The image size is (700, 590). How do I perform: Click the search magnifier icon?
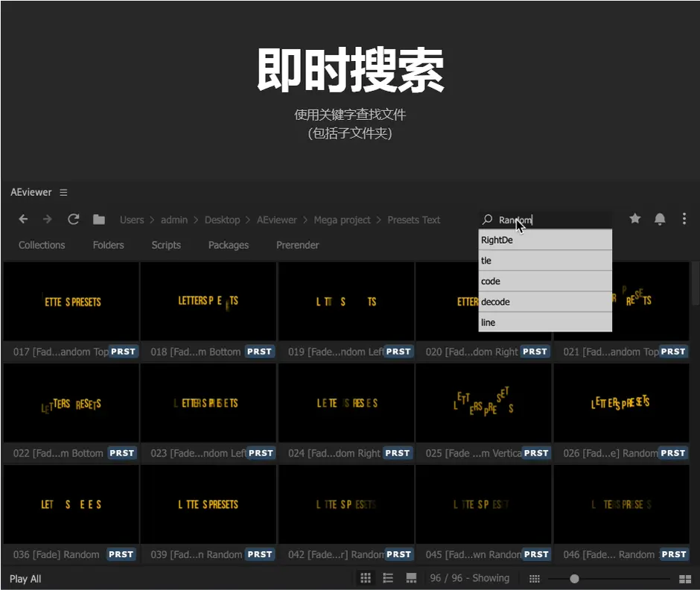(x=488, y=219)
